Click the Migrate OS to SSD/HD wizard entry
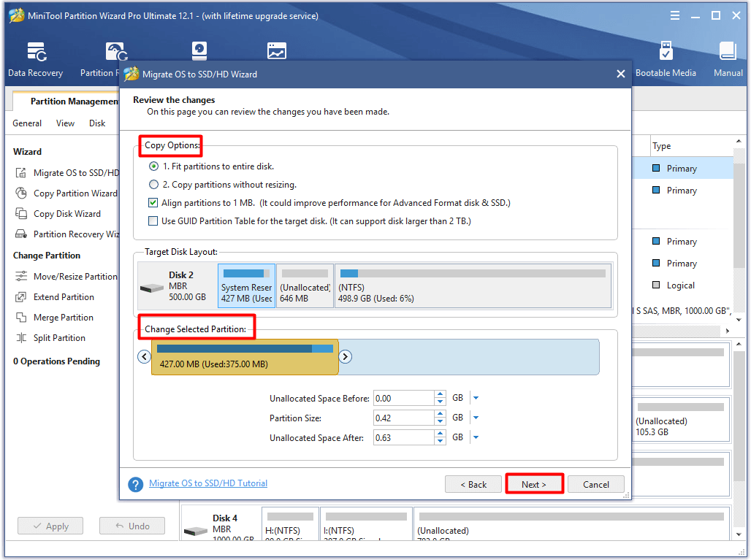Image resolution: width=751 pixels, height=560 pixels. click(x=77, y=173)
